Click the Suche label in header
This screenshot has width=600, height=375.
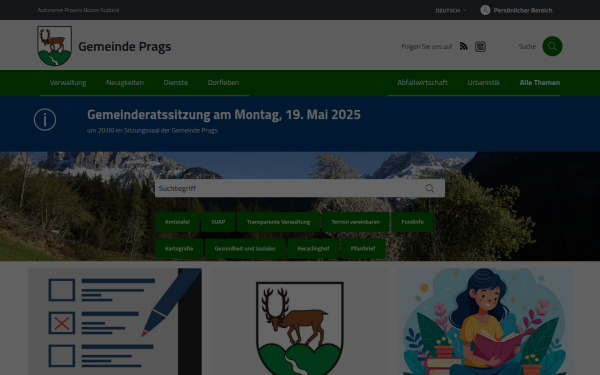point(527,46)
